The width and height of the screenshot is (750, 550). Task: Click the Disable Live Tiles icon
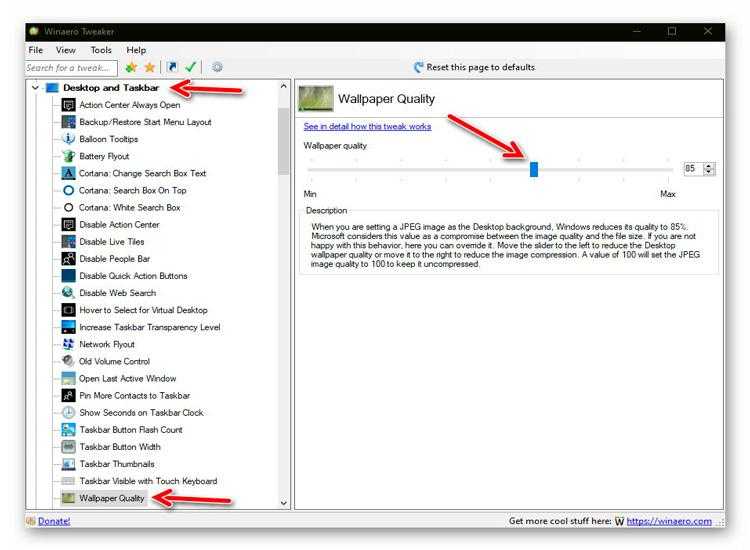68,242
